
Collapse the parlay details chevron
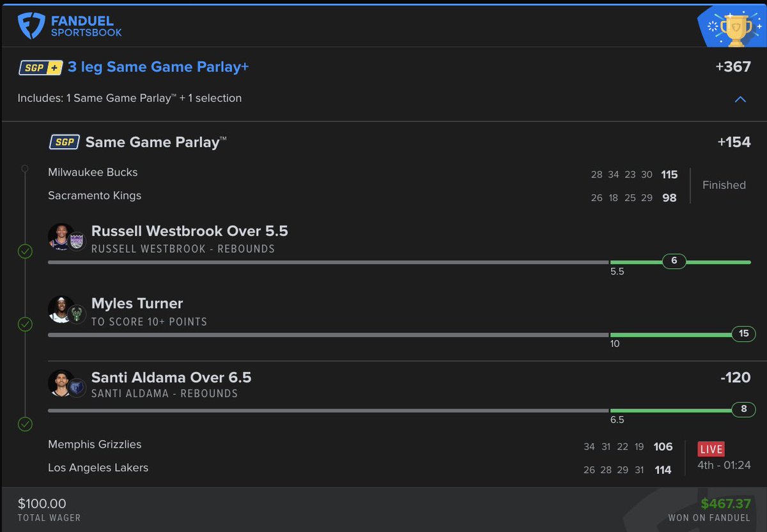click(x=740, y=99)
